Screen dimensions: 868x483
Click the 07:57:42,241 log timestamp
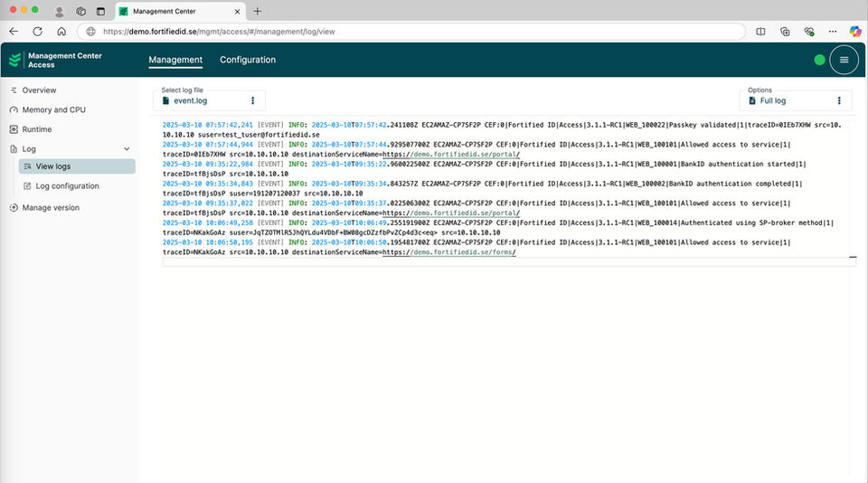(x=208, y=125)
